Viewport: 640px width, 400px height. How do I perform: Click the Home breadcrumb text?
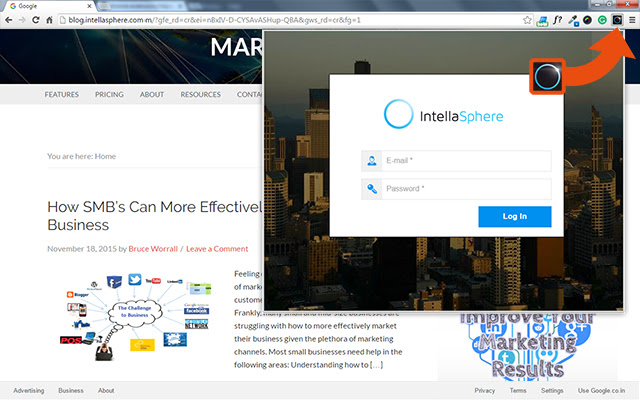tap(105, 156)
